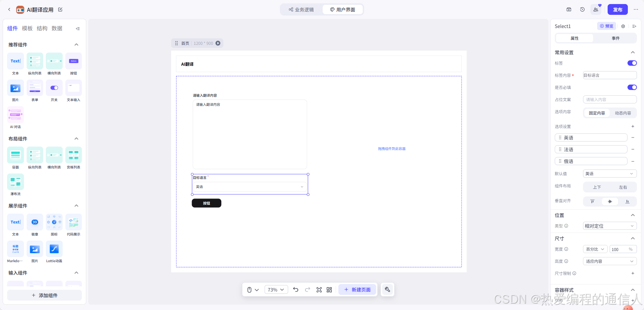Click the placeholder text input field

pyautogui.click(x=610, y=99)
